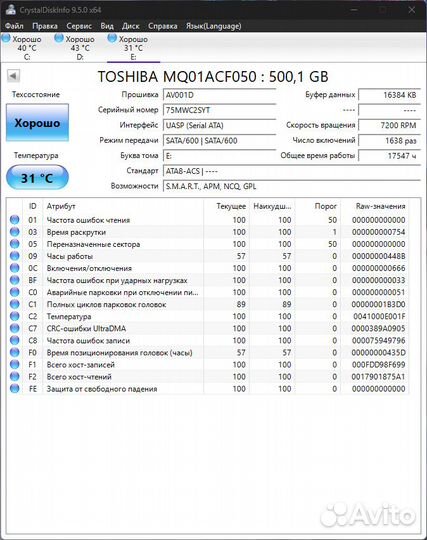The image size is (427, 540).
Task: Click the rotation speed field 7200 RPM
Action: tap(389, 125)
